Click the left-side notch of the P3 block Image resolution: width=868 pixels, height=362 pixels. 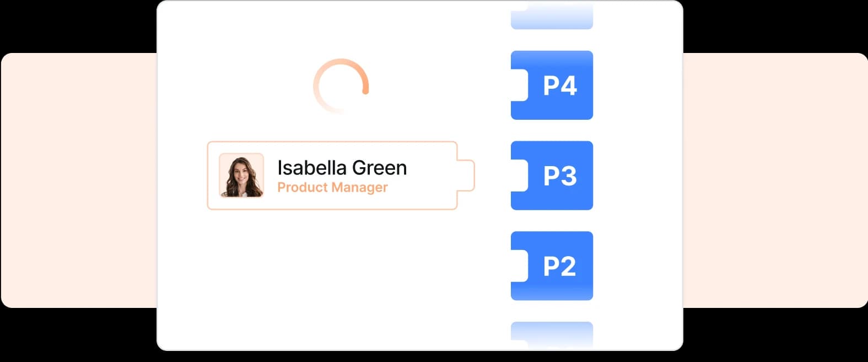click(519, 176)
